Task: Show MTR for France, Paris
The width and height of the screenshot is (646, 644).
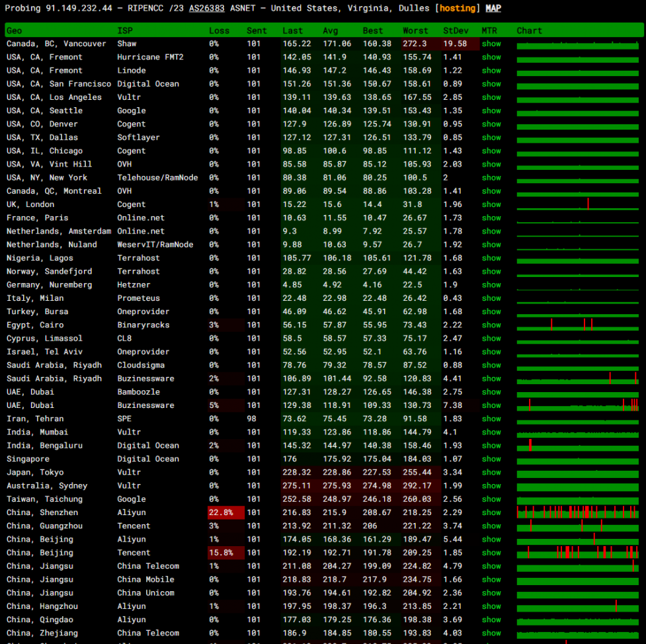Action: [x=491, y=218]
